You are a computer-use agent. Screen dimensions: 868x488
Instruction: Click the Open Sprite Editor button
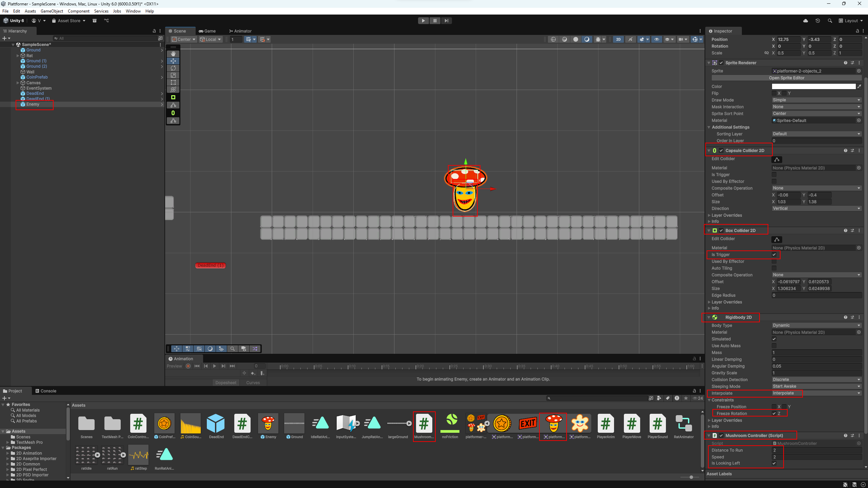pos(786,78)
